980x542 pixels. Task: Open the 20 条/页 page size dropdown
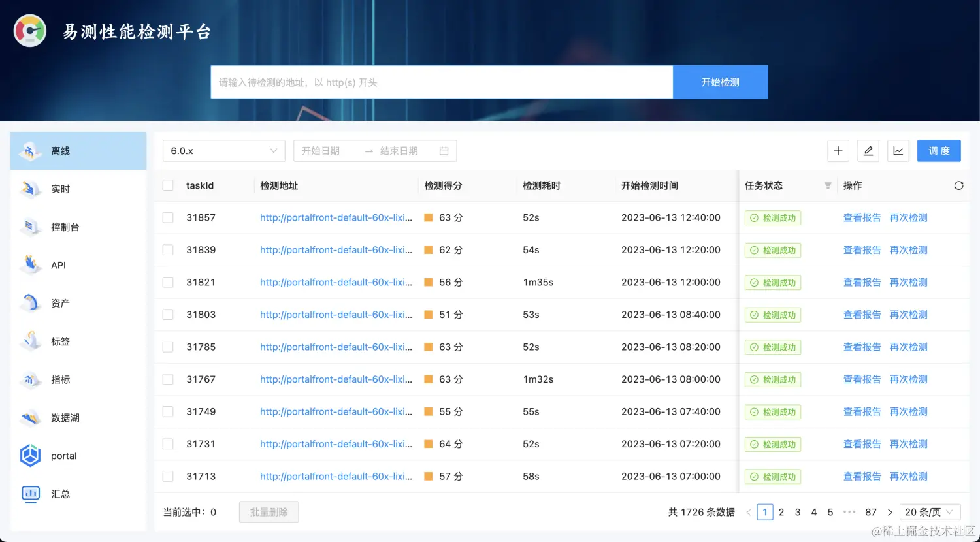(x=930, y=512)
